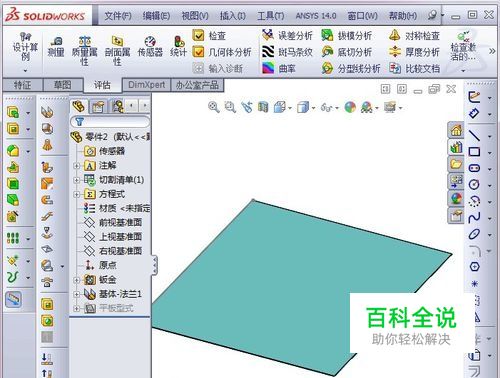Select 前视基准面 front plane
Image resolution: width=500 pixels, height=378 pixels.
pyautogui.click(x=113, y=222)
